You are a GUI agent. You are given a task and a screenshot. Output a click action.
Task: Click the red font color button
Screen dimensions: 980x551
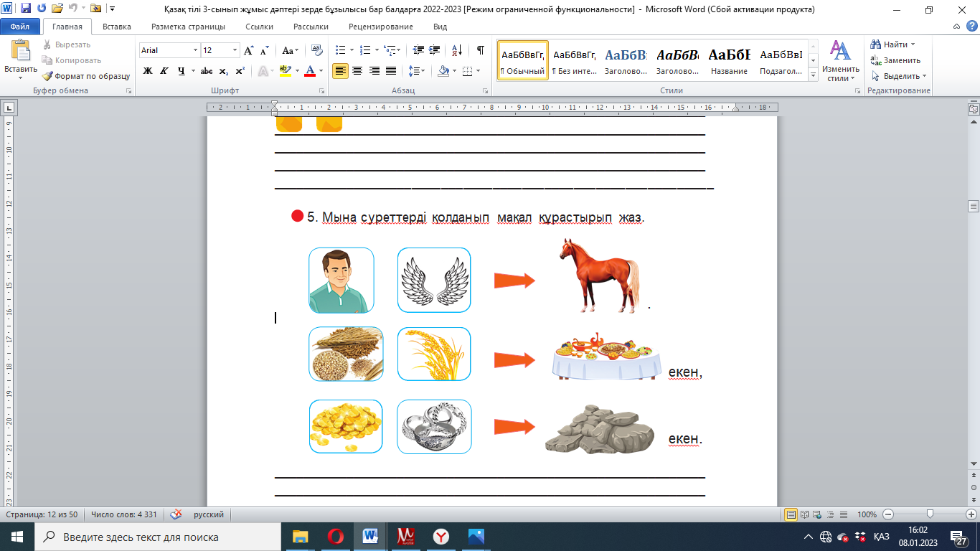pos(310,71)
